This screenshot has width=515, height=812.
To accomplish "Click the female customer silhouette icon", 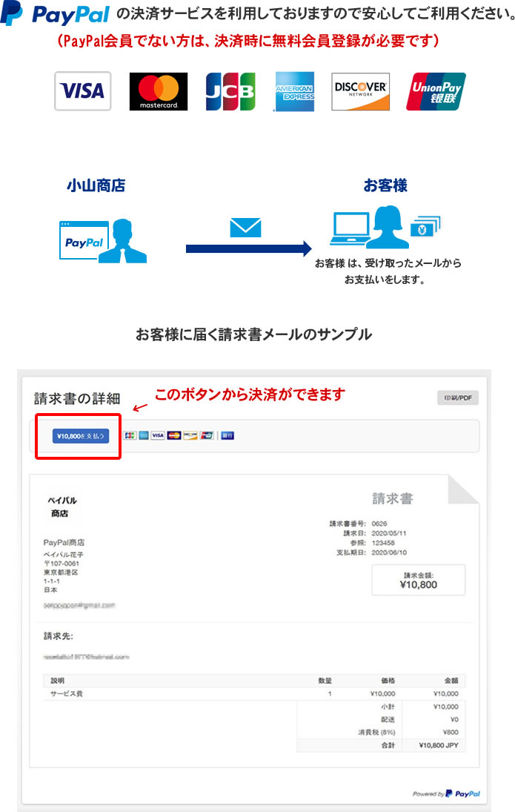I will click(x=388, y=227).
